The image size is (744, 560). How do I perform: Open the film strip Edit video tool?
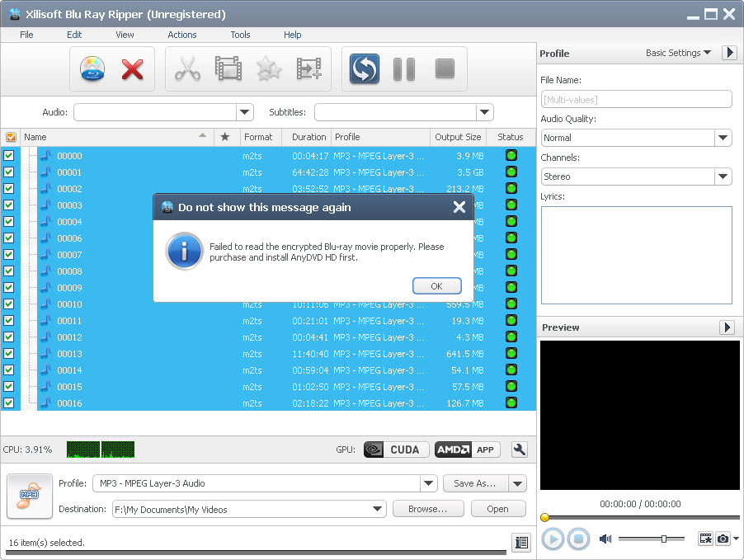pos(228,68)
